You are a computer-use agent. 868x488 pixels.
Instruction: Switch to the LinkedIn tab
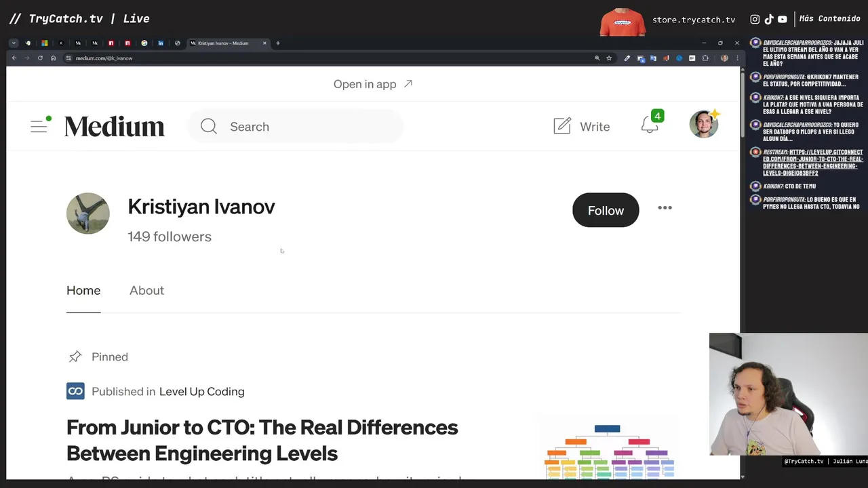coord(161,43)
